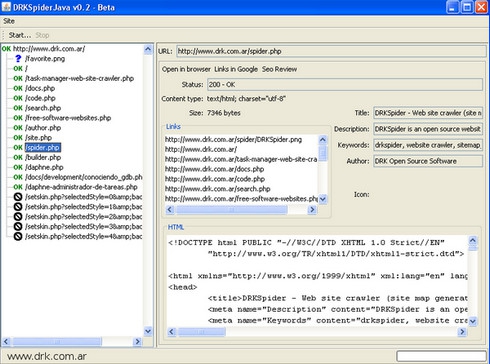Select the setskin.php?selectedStyle=3 tree row
Screen dimensions: 490x364
click(x=84, y=227)
